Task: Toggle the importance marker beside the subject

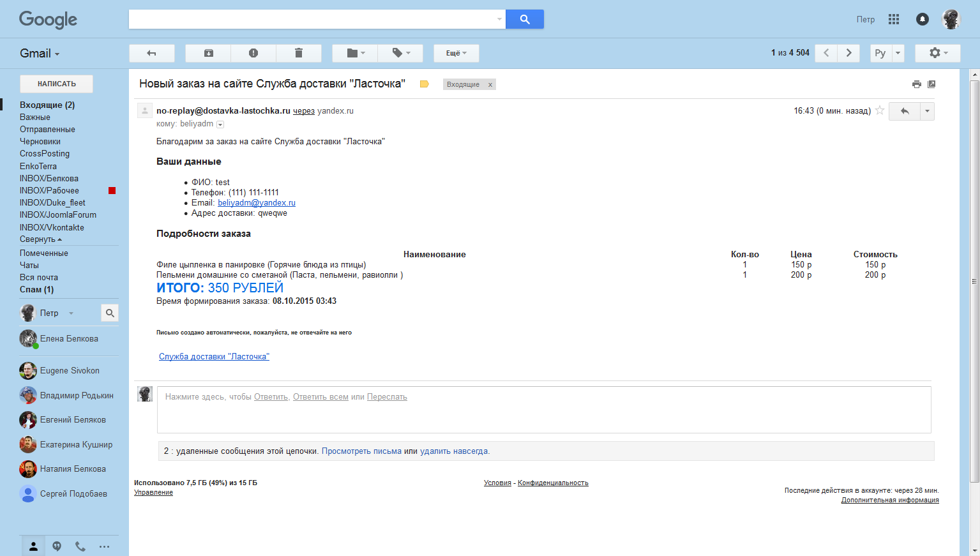Action: tap(424, 84)
